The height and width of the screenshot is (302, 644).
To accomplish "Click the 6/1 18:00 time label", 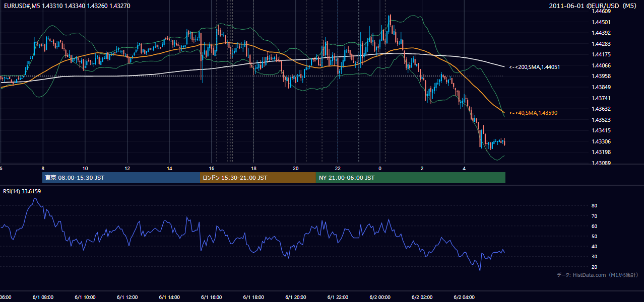I will click(x=253, y=297).
